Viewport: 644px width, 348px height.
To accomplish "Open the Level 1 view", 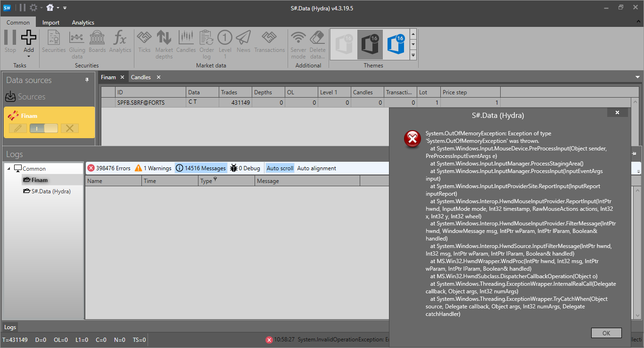I will pyautogui.click(x=225, y=44).
